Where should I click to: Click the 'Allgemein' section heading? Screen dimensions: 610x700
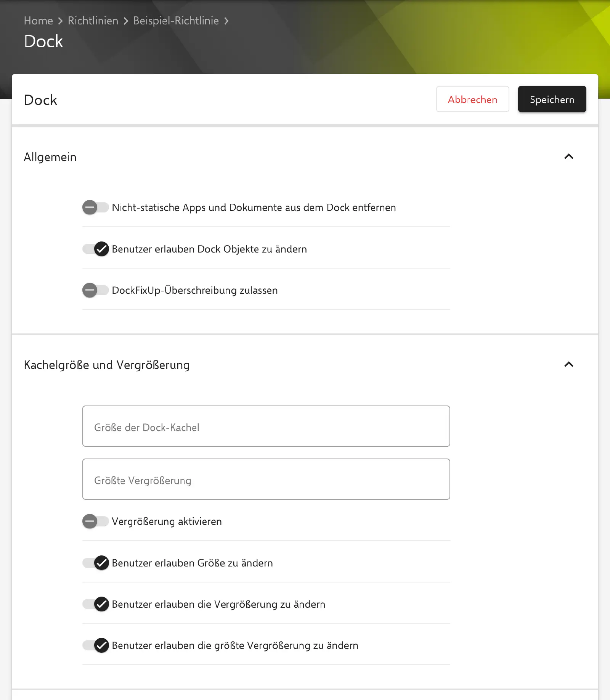(x=50, y=157)
